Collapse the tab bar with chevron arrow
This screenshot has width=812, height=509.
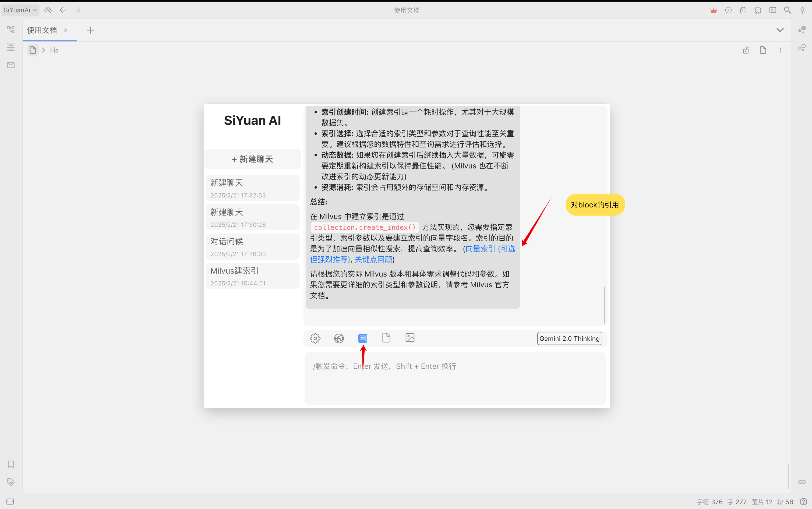click(780, 30)
